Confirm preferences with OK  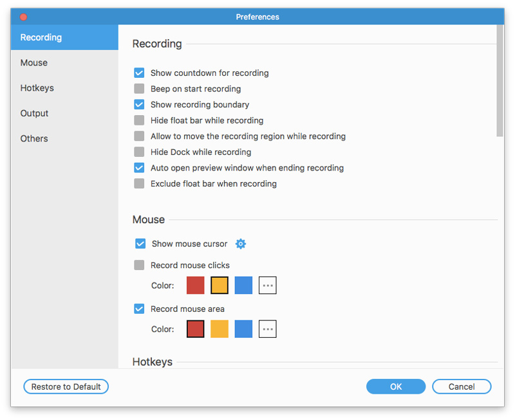pos(396,387)
